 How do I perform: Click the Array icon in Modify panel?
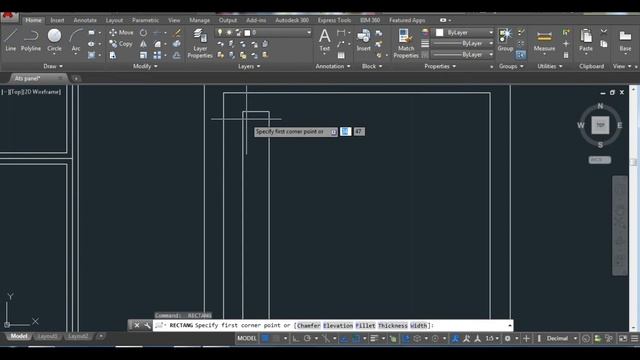pyautogui.click(x=157, y=55)
